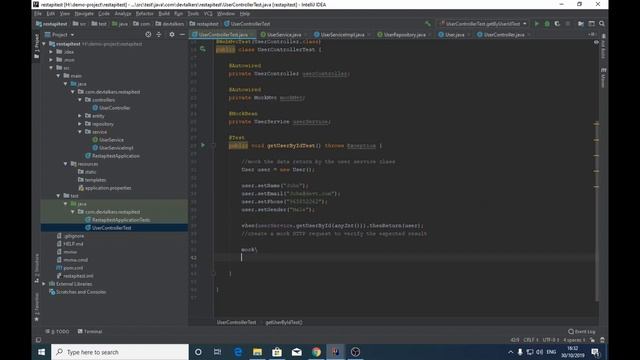This screenshot has height=360, width=640.
Task: Expand External Libraries node
Action: [x=44, y=284]
